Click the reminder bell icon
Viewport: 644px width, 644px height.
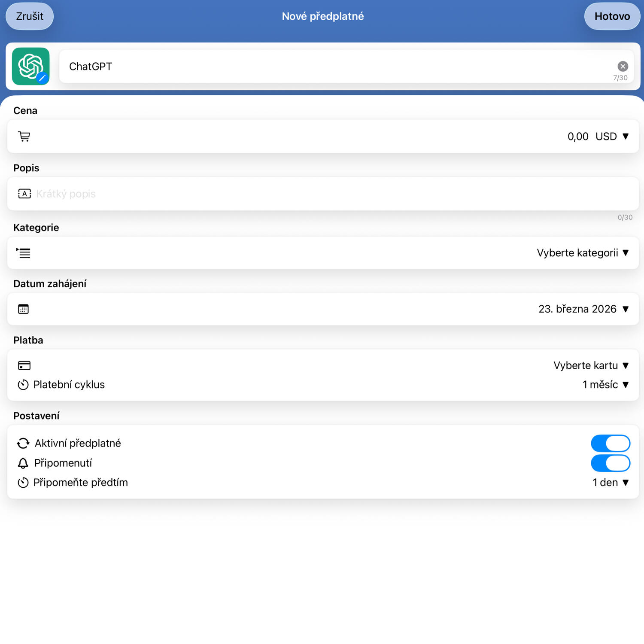pyautogui.click(x=23, y=463)
